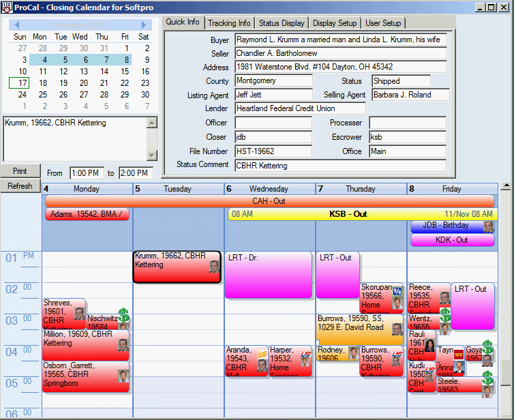The image size is (514, 420).
Task: Click US Bank logo on Harper 19532 appointment
Action: tap(306, 353)
